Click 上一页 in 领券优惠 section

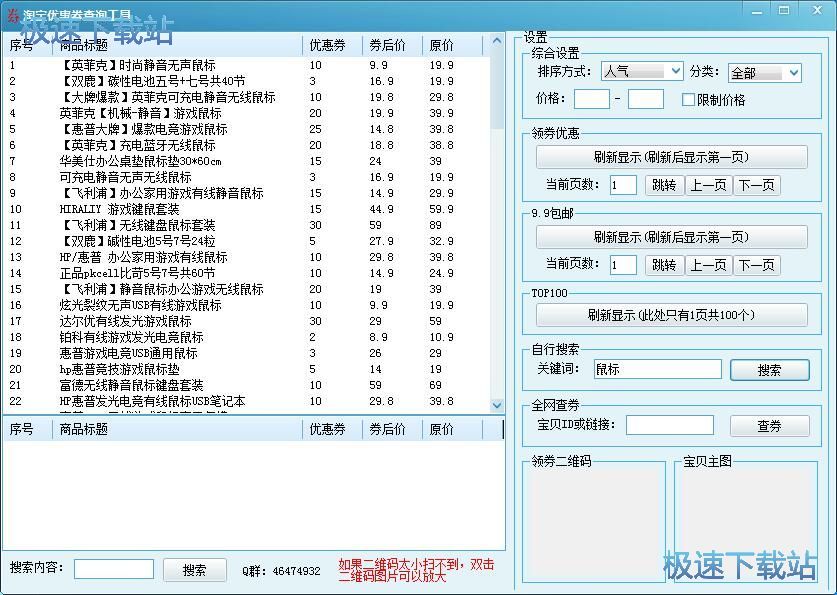coord(709,185)
